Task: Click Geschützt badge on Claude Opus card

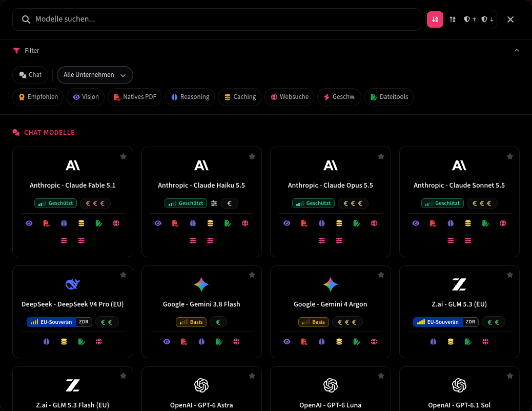Action: (x=314, y=203)
